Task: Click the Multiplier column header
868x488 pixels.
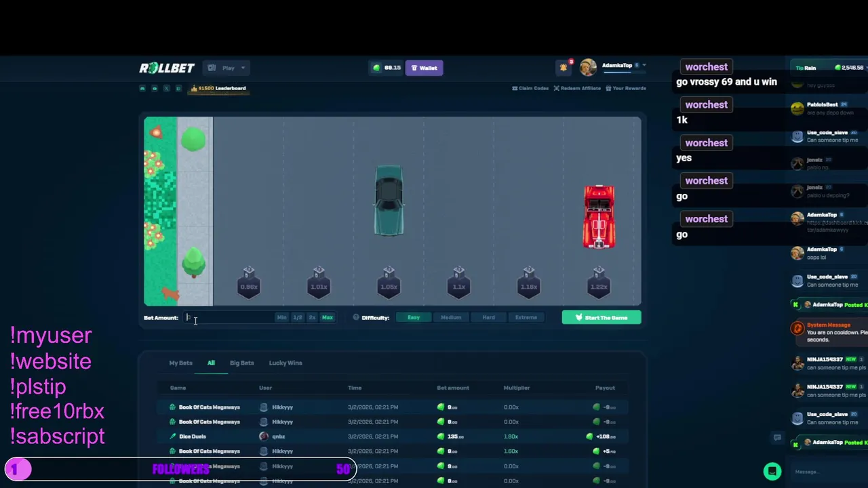Action: point(517,388)
